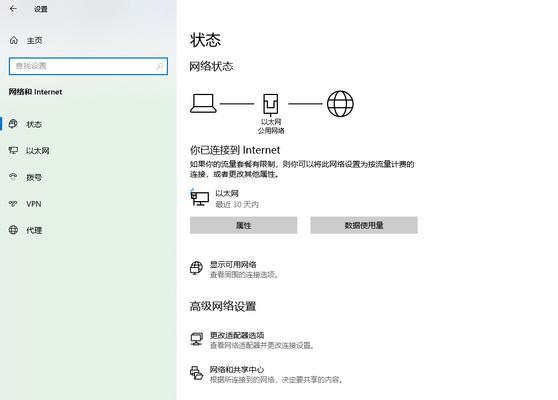Focus the 查找设置 search field

pyautogui.click(x=88, y=66)
